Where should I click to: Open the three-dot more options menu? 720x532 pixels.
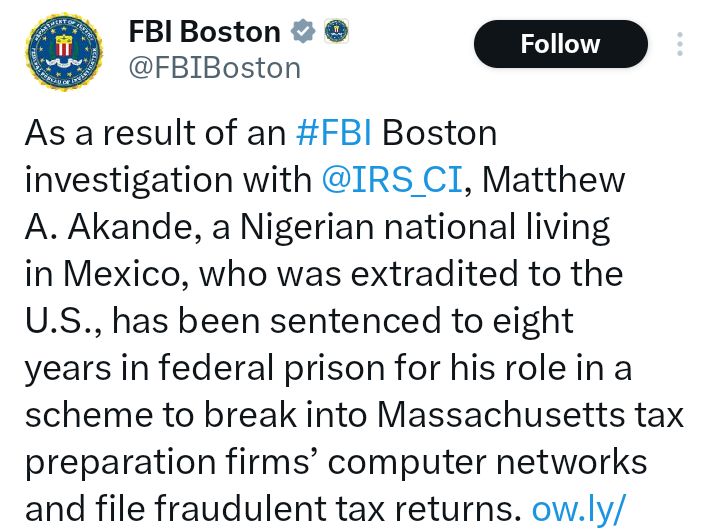[x=680, y=44]
